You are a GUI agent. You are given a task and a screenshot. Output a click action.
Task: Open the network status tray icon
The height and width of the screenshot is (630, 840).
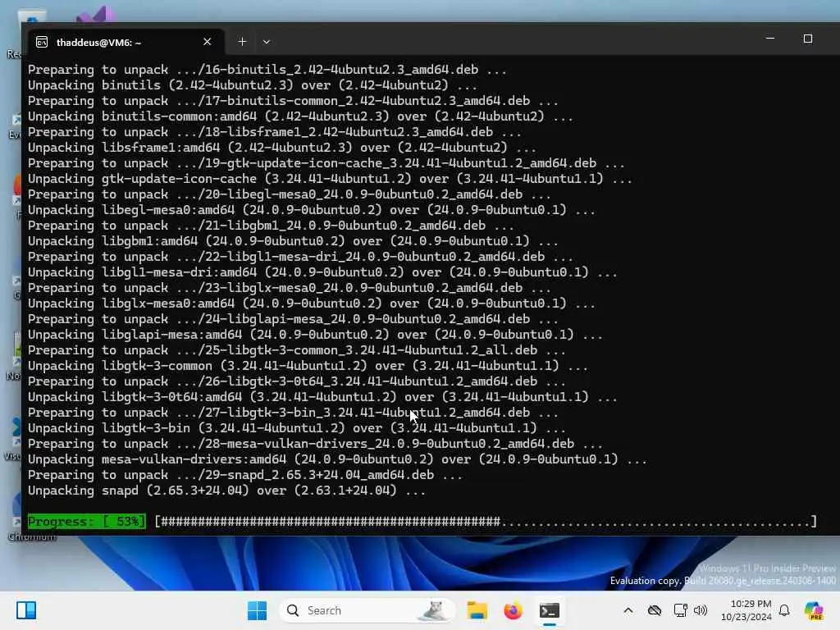[680, 610]
